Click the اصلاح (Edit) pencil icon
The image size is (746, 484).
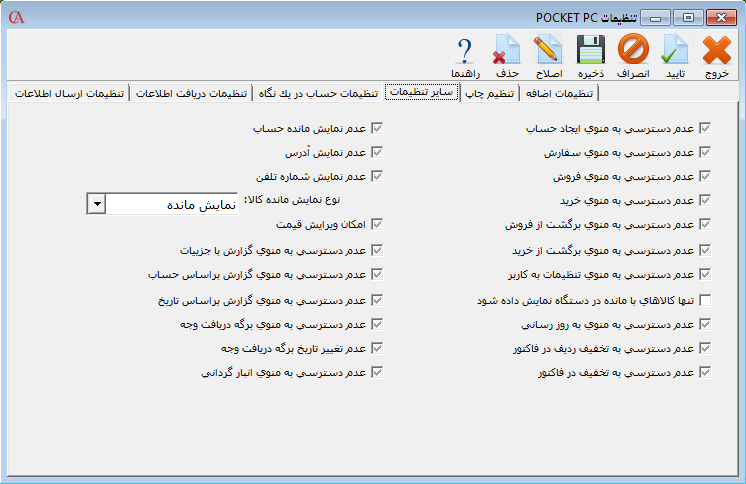(x=547, y=51)
